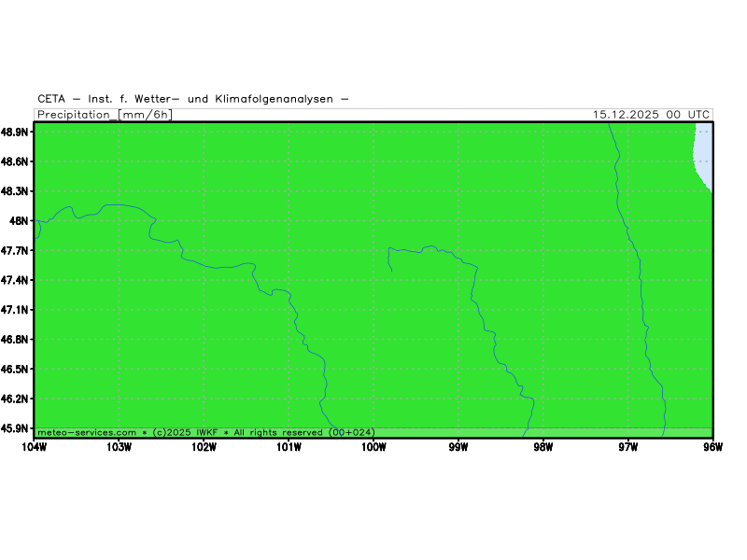The image size is (747, 560).
Task: Click the 101W longitude label
Action: point(289,446)
